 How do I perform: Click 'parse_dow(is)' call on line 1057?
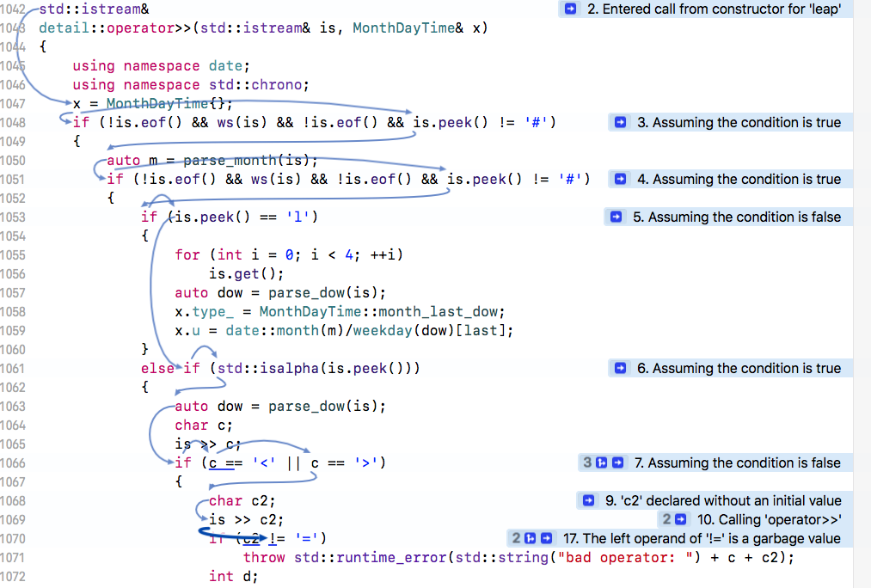pyautogui.click(x=322, y=292)
